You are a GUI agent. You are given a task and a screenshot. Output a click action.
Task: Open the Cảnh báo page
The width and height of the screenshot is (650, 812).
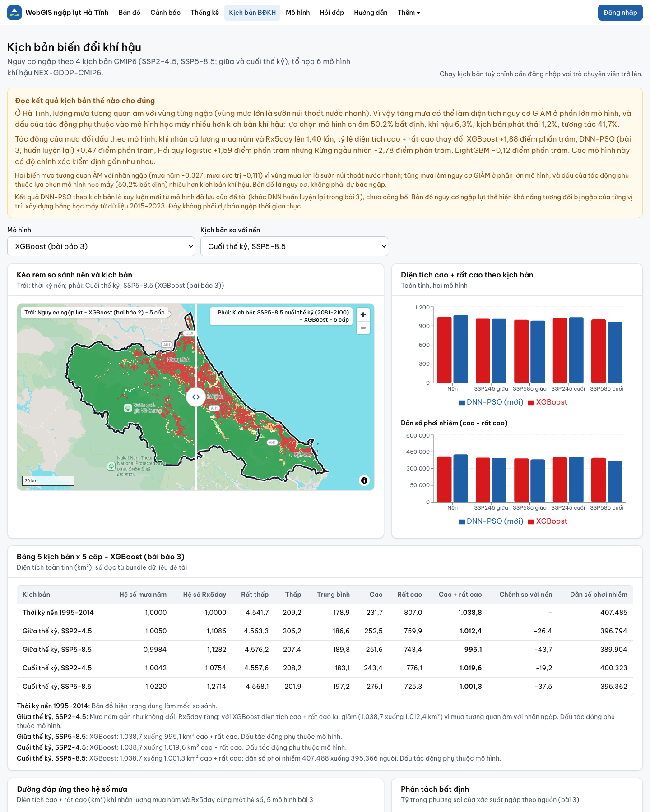click(165, 13)
